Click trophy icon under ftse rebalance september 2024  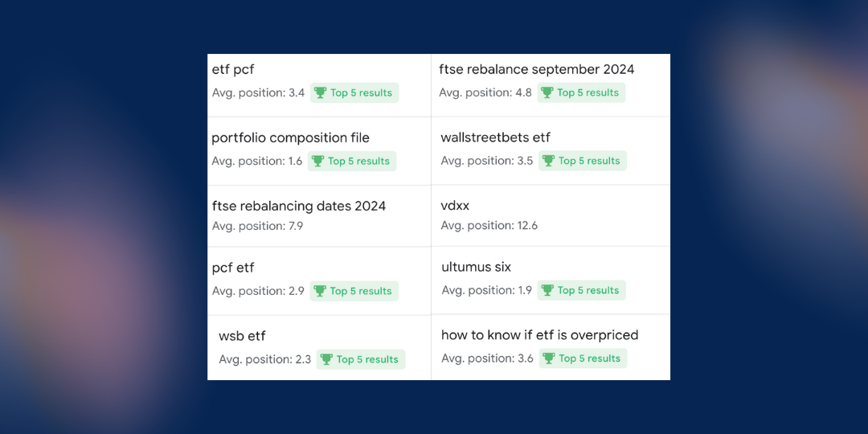coord(547,93)
